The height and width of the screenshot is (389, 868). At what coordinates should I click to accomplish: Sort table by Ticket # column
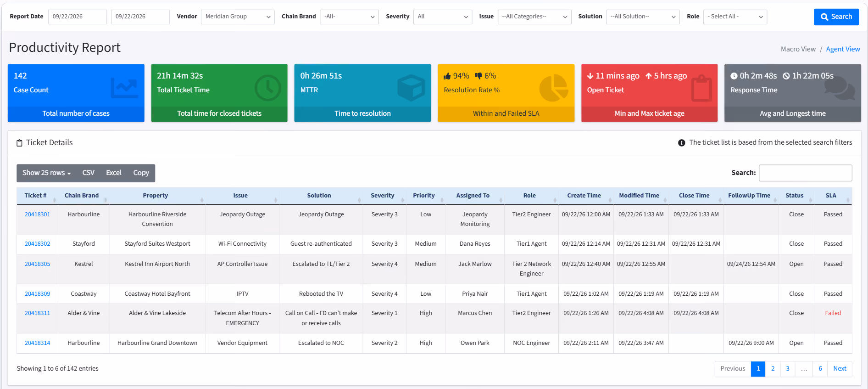tap(37, 196)
